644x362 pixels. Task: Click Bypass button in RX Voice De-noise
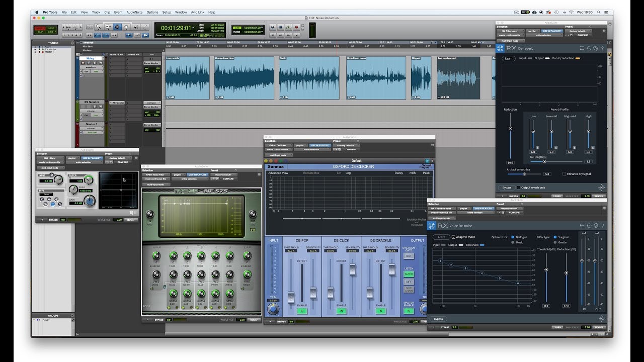click(x=439, y=319)
